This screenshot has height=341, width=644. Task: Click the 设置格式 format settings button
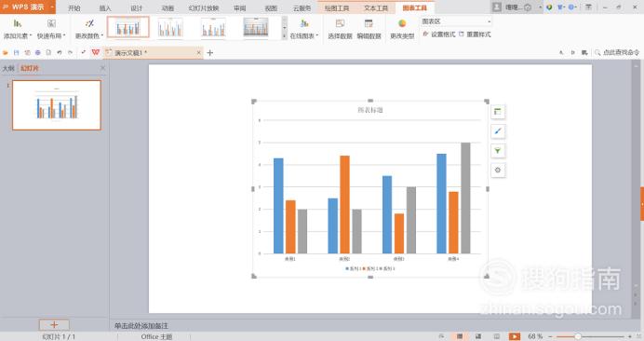pyautogui.click(x=438, y=34)
